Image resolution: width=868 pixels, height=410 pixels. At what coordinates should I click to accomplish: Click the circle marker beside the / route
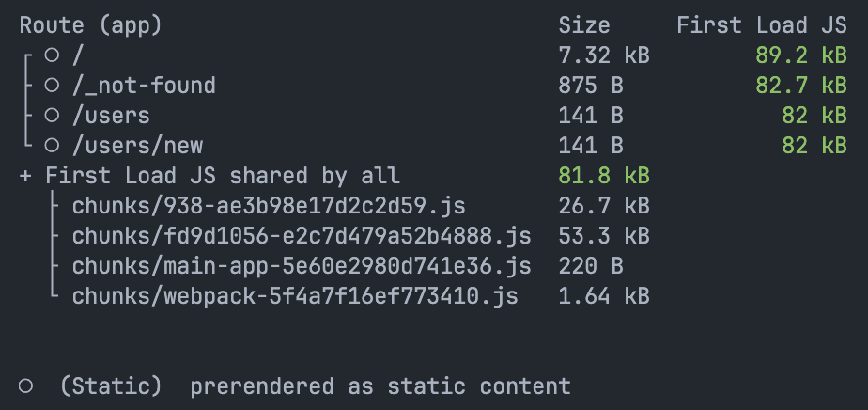tap(53, 55)
